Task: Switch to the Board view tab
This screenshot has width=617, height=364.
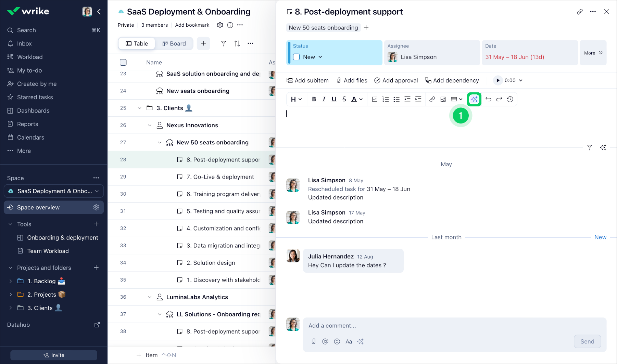Action: pos(174,43)
